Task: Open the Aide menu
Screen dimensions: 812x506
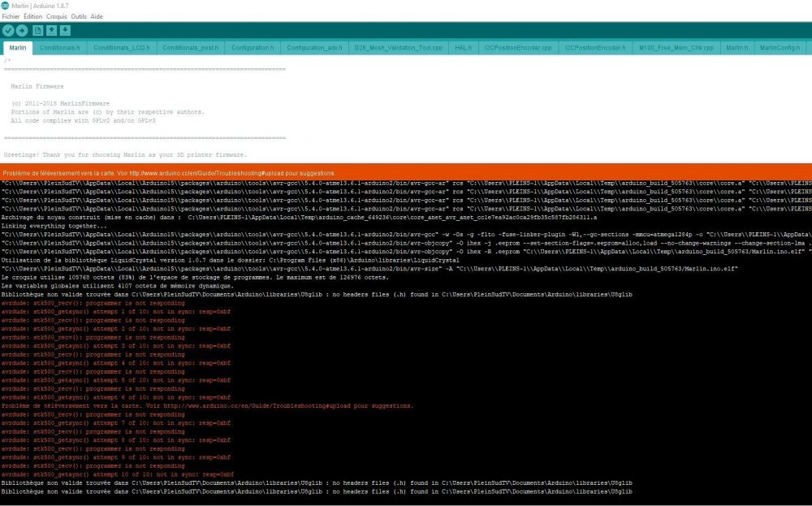Action: [x=97, y=16]
